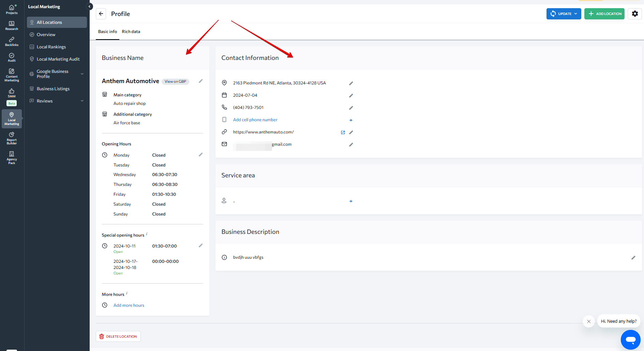The height and width of the screenshot is (351, 644).
Task: Click the info icon next to More hours
Action: [x=127, y=293]
